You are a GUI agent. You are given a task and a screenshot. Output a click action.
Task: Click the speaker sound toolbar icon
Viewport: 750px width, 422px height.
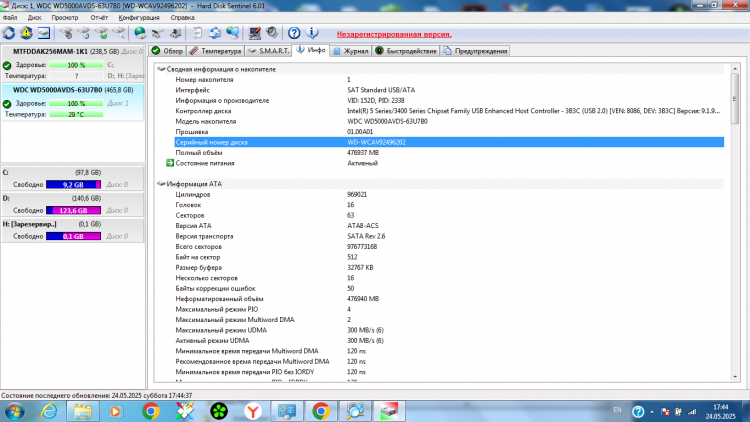coord(272,33)
